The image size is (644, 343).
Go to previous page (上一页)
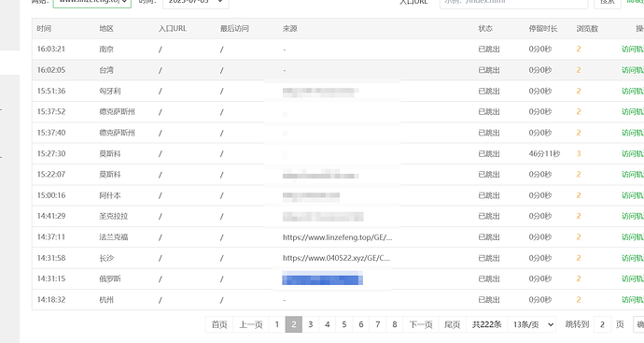tap(250, 324)
